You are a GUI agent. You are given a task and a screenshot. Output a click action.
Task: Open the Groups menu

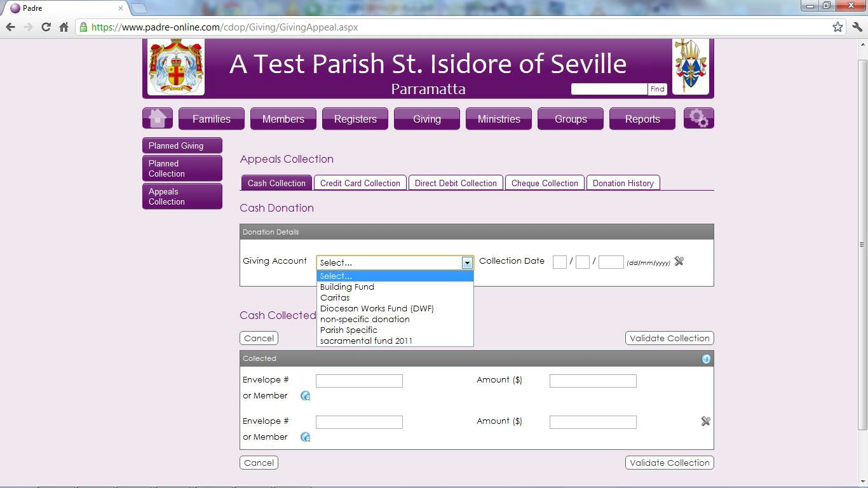coord(571,119)
